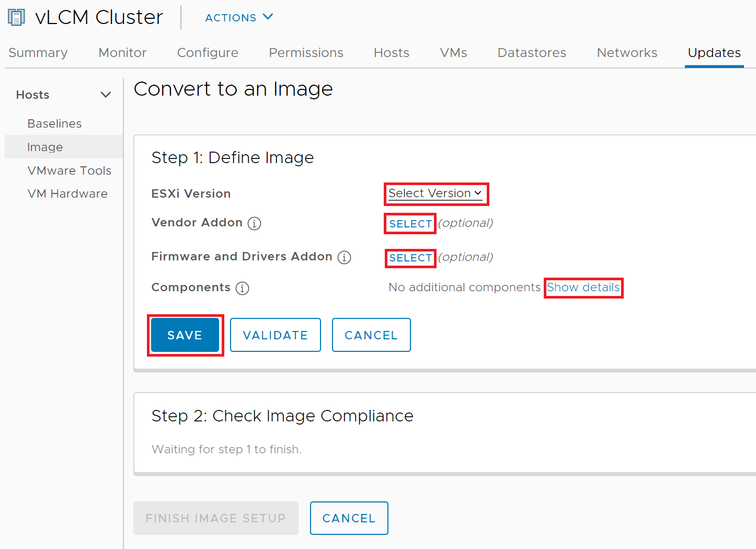Open the ESXi Version dropdown
This screenshot has width=756, height=549.
pos(436,193)
